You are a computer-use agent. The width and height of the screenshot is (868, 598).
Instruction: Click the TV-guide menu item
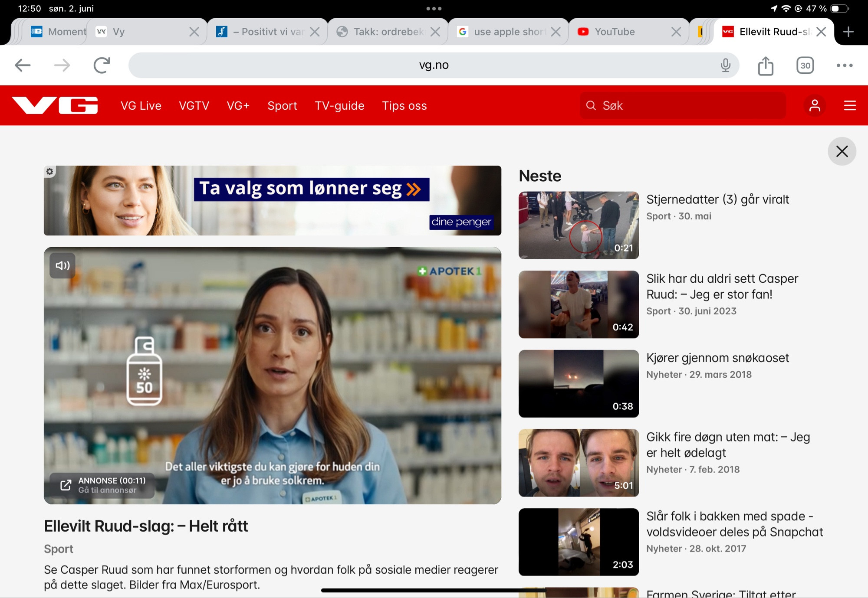[x=340, y=105]
